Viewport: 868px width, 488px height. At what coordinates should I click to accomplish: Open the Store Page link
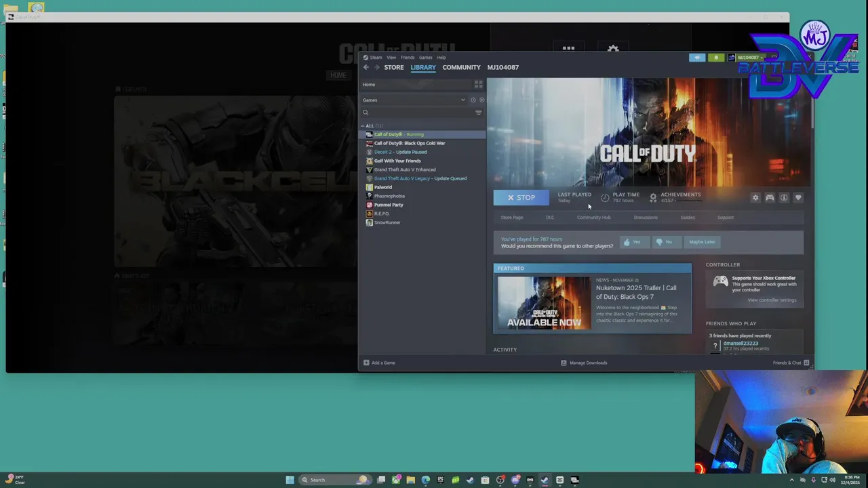pyautogui.click(x=512, y=218)
